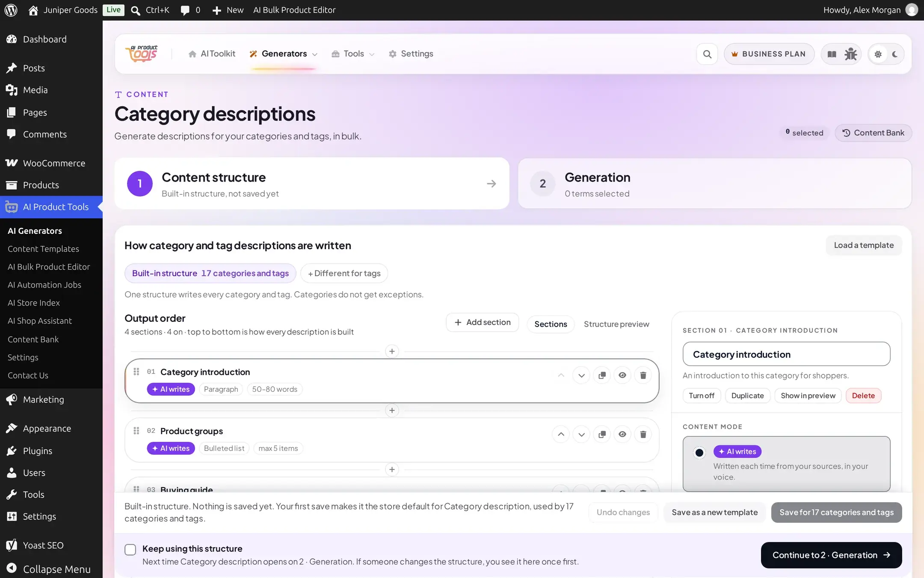Collapse the WordPress admin menu
Viewport: 924px width, 578px height.
pos(51,569)
